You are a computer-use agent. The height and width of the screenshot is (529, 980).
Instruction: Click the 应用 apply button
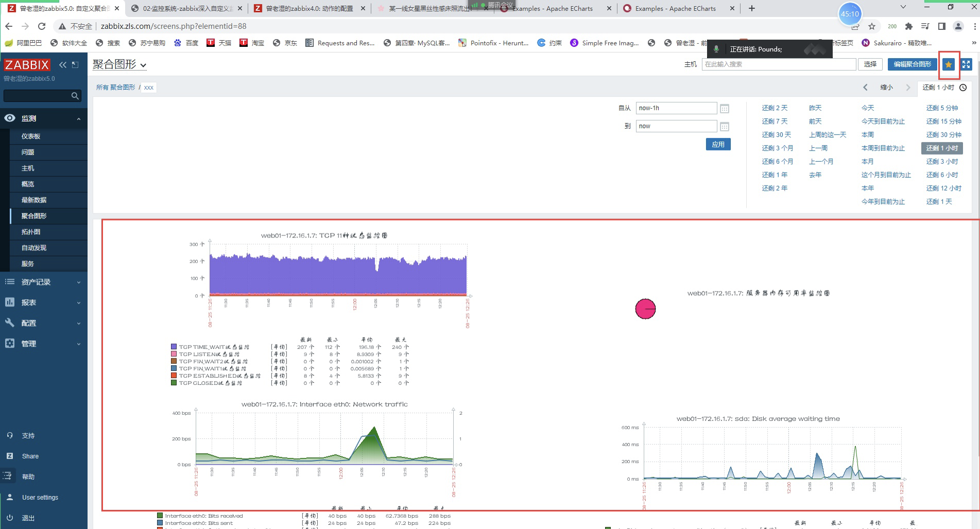pos(718,145)
